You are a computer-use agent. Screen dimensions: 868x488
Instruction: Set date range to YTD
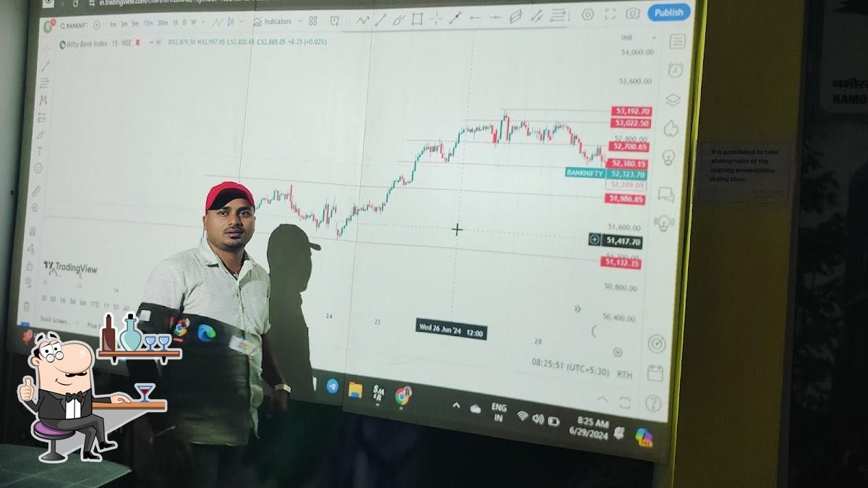coord(94,304)
